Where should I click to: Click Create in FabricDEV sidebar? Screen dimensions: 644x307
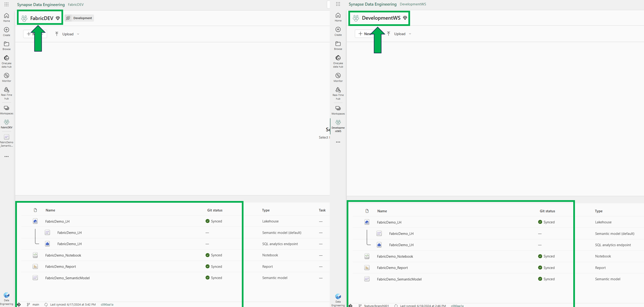pos(6,32)
